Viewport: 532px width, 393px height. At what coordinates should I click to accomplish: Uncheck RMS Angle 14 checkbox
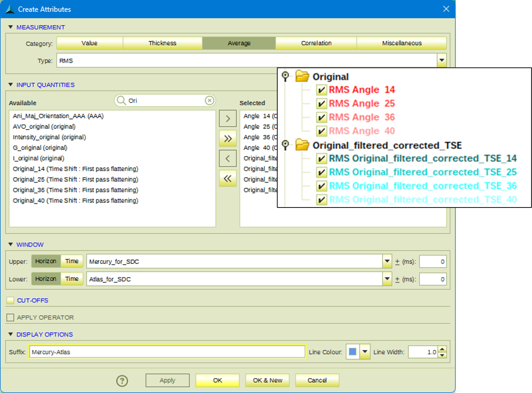tap(321, 90)
